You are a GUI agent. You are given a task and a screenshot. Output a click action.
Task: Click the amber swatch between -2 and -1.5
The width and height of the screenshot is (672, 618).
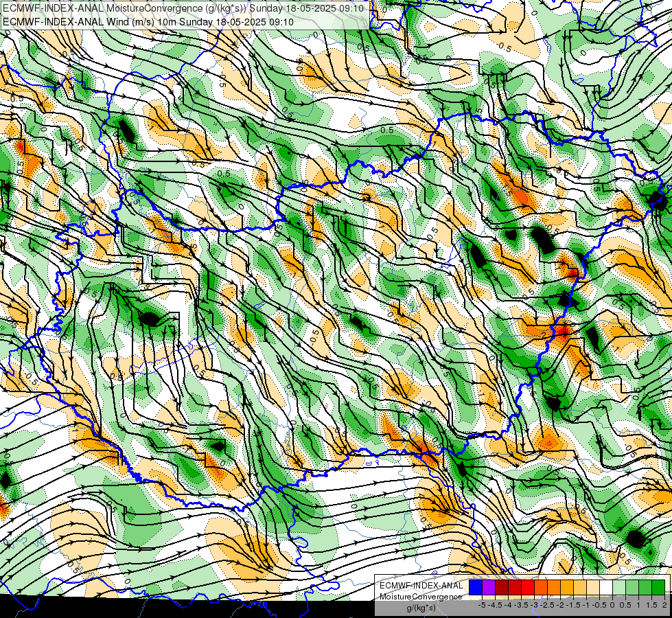pos(567,587)
